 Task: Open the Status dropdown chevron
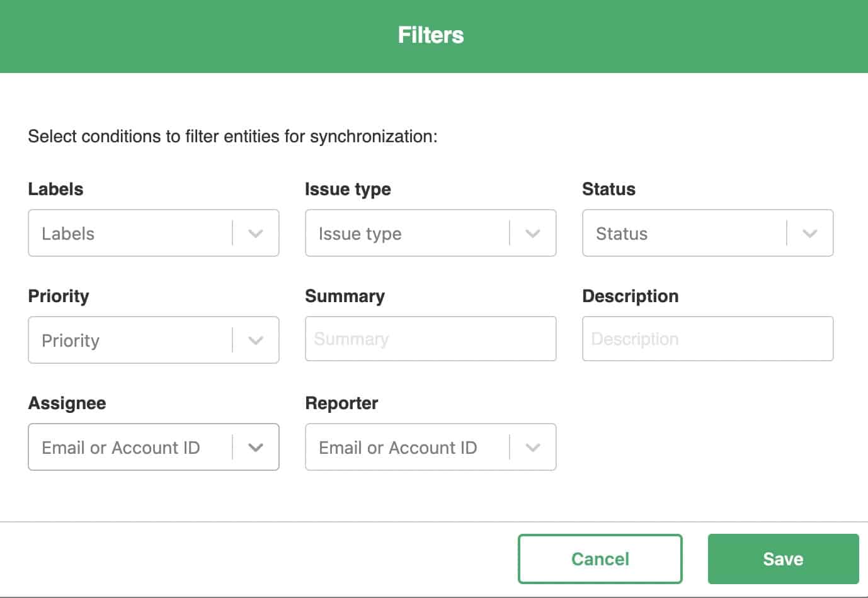click(809, 234)
